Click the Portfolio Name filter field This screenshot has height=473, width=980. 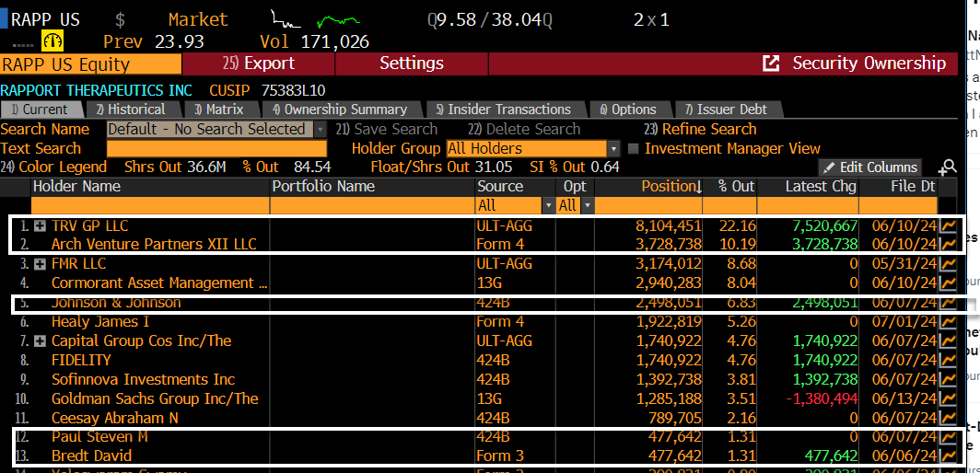[372, 205]
